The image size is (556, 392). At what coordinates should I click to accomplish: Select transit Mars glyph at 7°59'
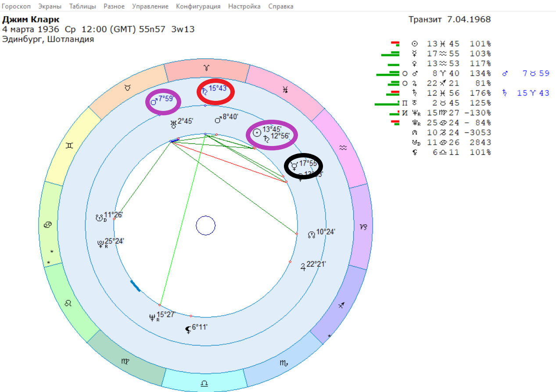(154, 102)
